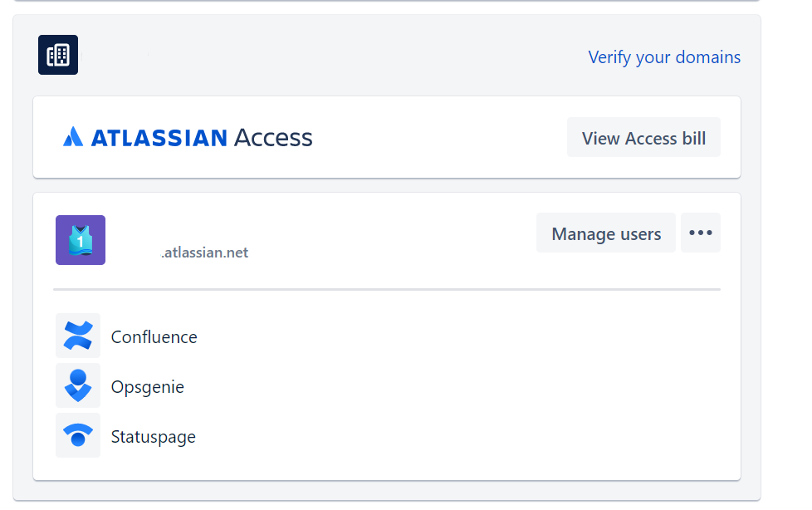
Task: Click the Confluence product icon
Action: pos(78,336)
